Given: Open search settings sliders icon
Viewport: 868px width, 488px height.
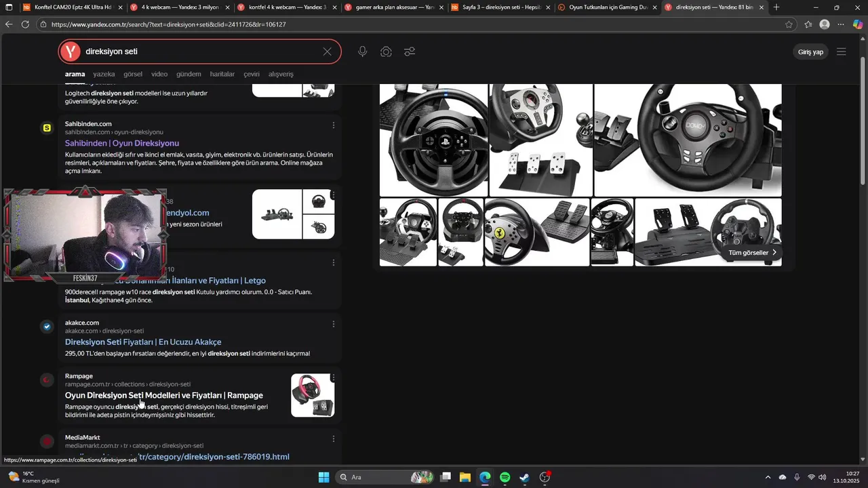Looking at the screenshot, I should [410, 52].
